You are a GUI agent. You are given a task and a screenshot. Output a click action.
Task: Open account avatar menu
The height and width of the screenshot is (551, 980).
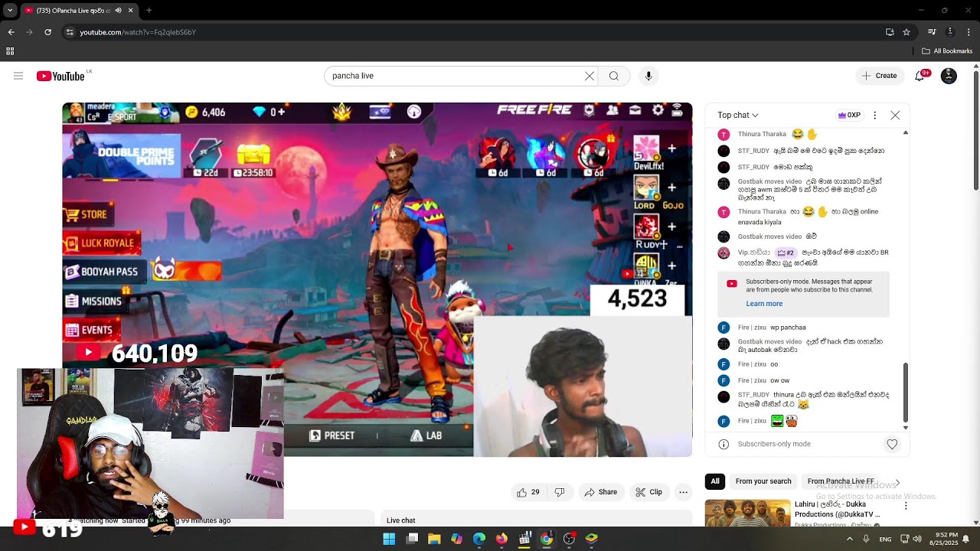pyautogui.click(x=949, y=76)
